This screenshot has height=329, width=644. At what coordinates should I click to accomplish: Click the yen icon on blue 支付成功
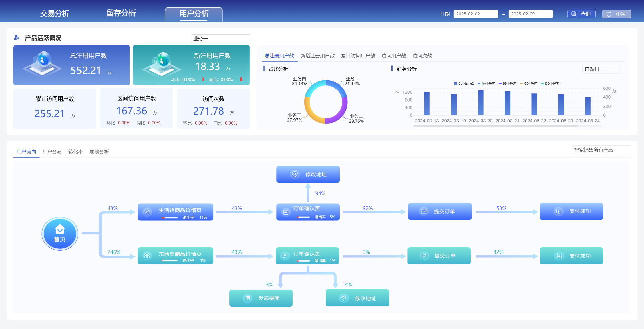(x=559, y=211)
